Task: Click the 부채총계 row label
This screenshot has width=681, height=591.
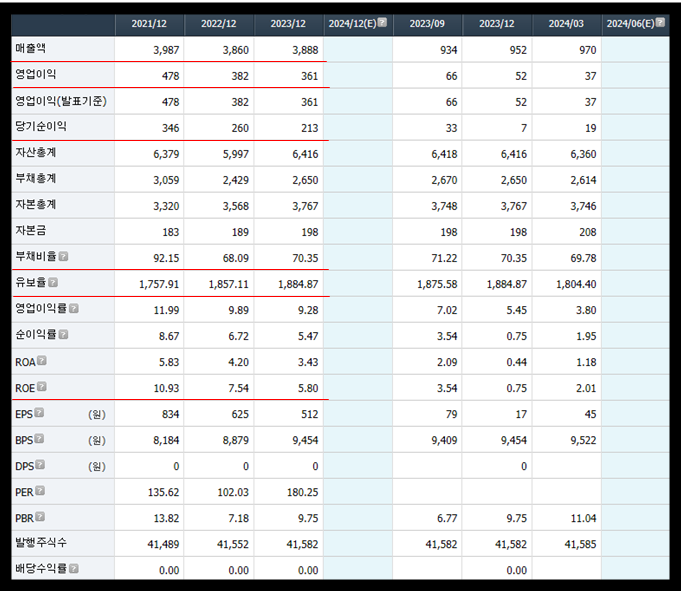Action: (x=36, y=178)
